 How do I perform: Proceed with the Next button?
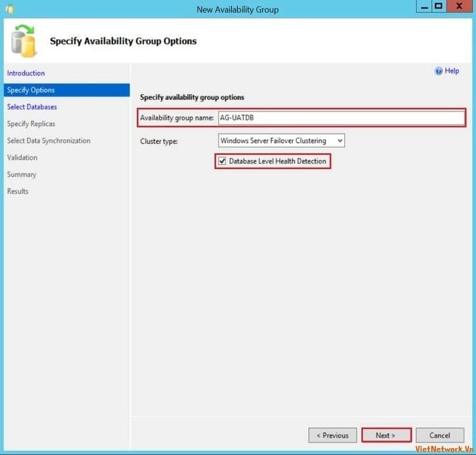click(x=386, y=435)
